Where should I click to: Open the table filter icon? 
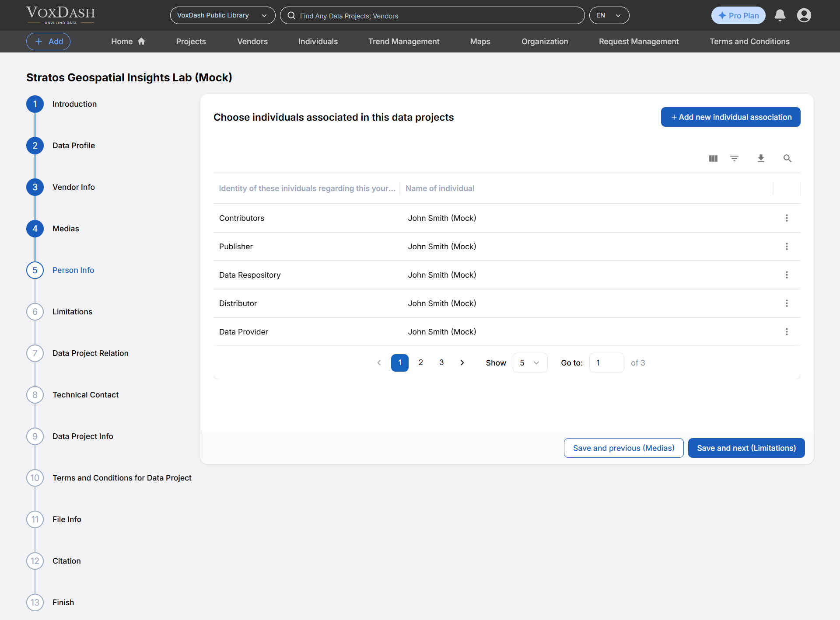point(735,158)
